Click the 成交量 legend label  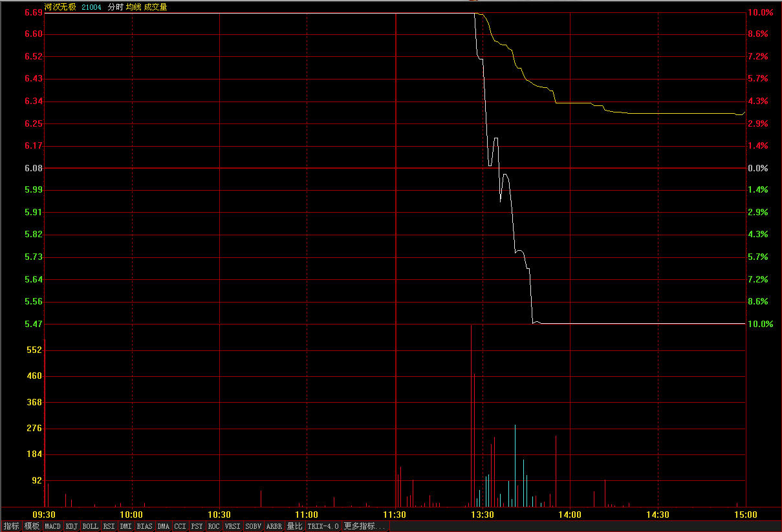[x=155, y=7]
